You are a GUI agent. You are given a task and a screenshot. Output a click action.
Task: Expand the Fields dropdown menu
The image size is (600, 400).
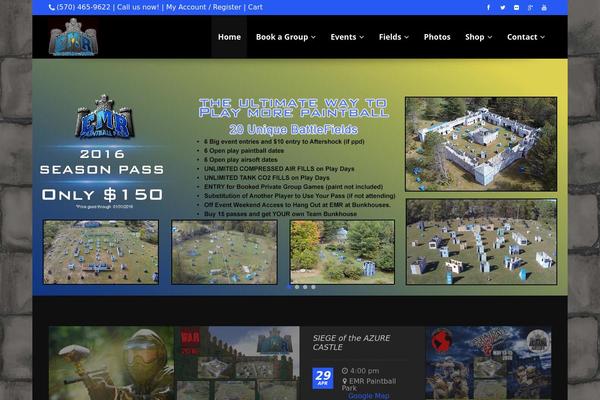coord(394,37)
